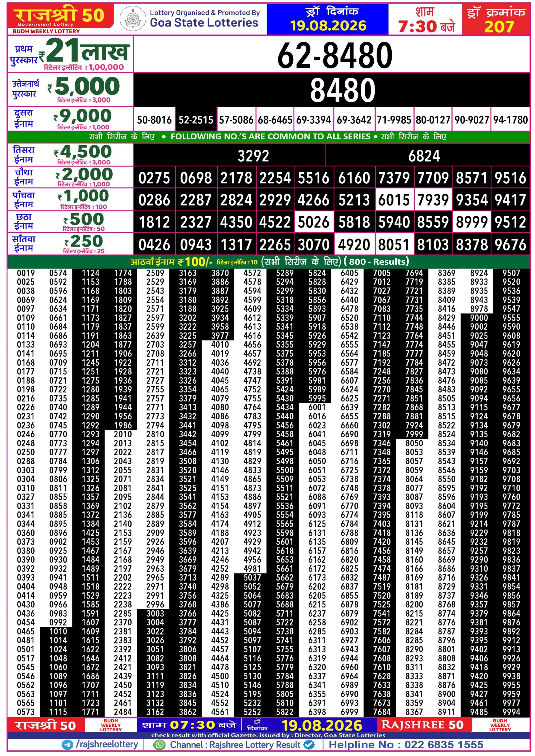The image size is (535, 756).
Task: Select eighth prize number 3003
Action: [155, 613]
